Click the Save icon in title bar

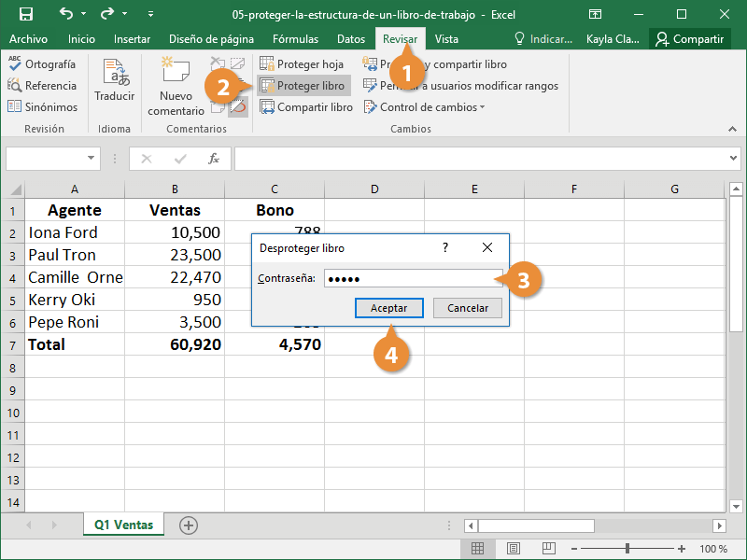point(25,14)
